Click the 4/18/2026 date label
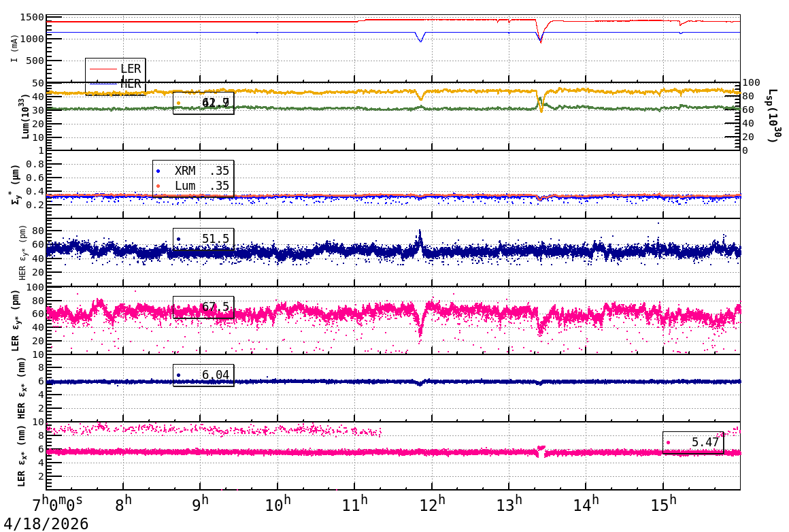Image resolution: width=789 pixels, height=532 pixels. point(46,523)
